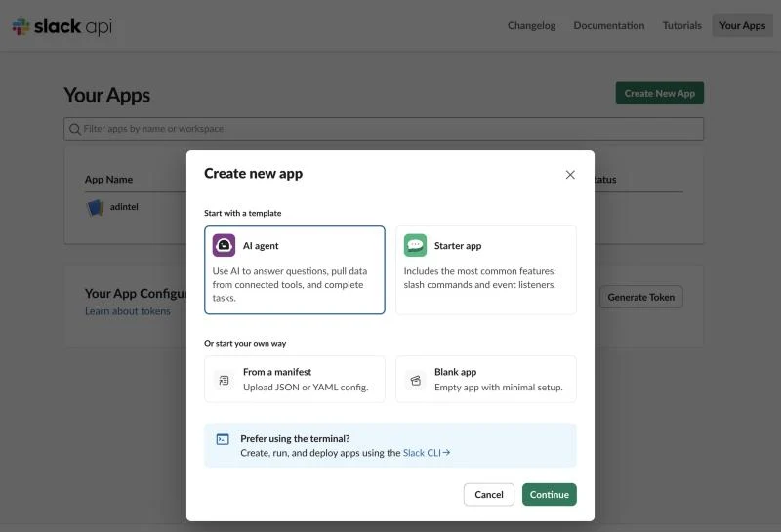Click Generate Token button
Viewport: 781px width, 532px height.
point(641,297)
